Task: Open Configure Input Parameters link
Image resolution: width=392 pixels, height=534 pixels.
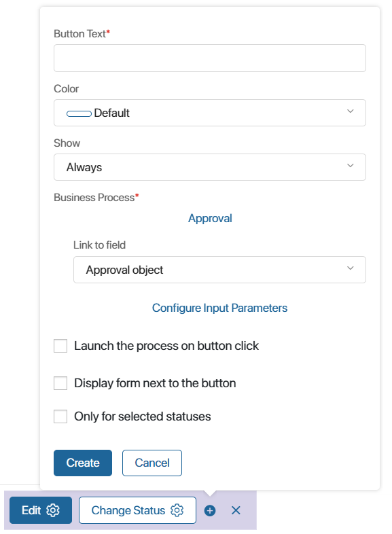Action: tap(219, 308)
